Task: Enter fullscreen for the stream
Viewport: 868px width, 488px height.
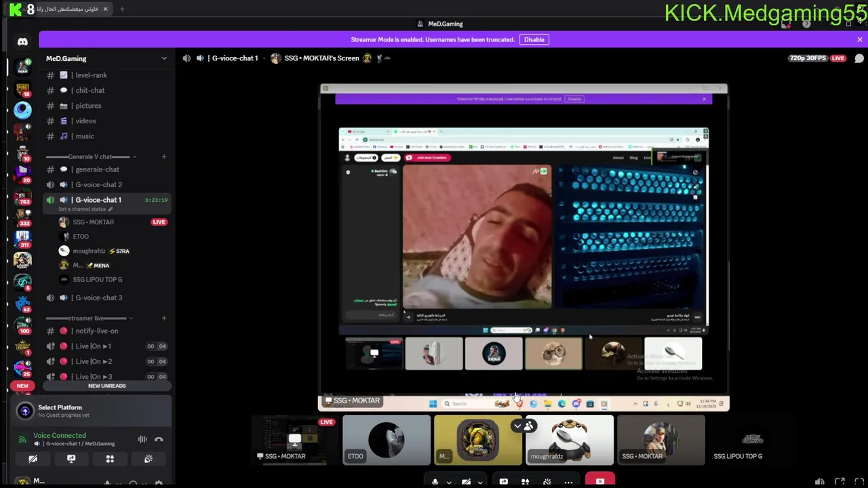Action: (x=859, y=482)
